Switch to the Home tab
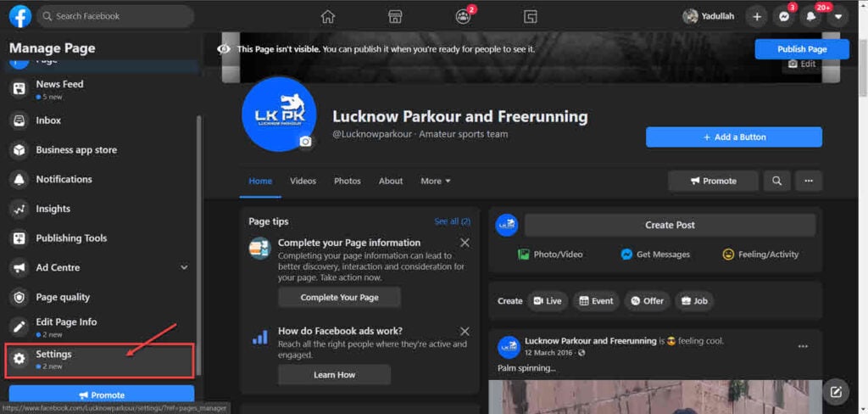Viewport: 868px width, 414px height. (x=260, y=181)
